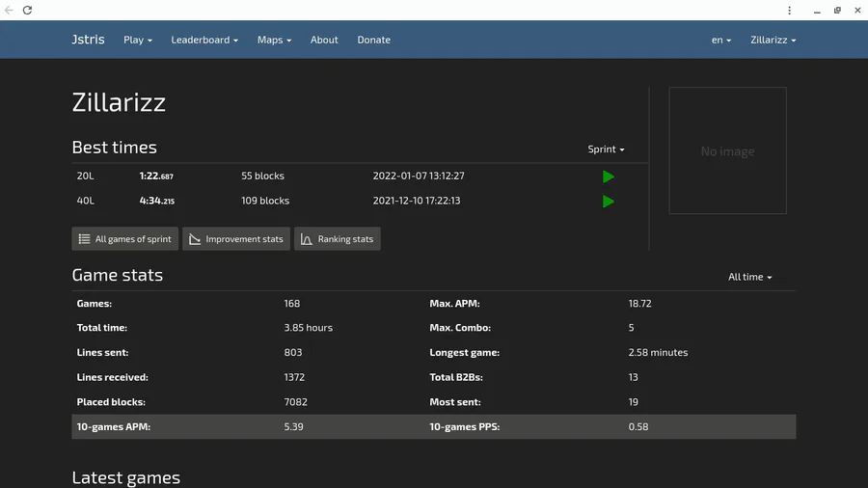Click the Jstris home logo
The image size is (868, 488).
coord(88,40)
